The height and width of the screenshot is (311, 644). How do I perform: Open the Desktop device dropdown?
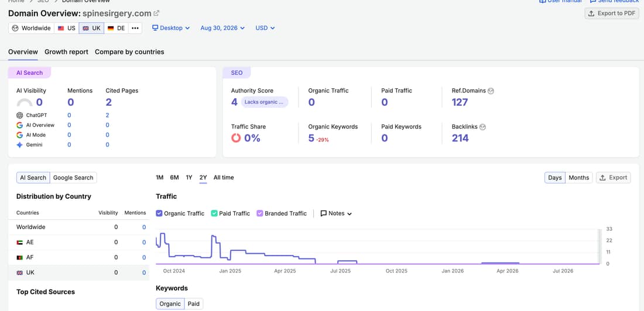click(x=171, y=28)
